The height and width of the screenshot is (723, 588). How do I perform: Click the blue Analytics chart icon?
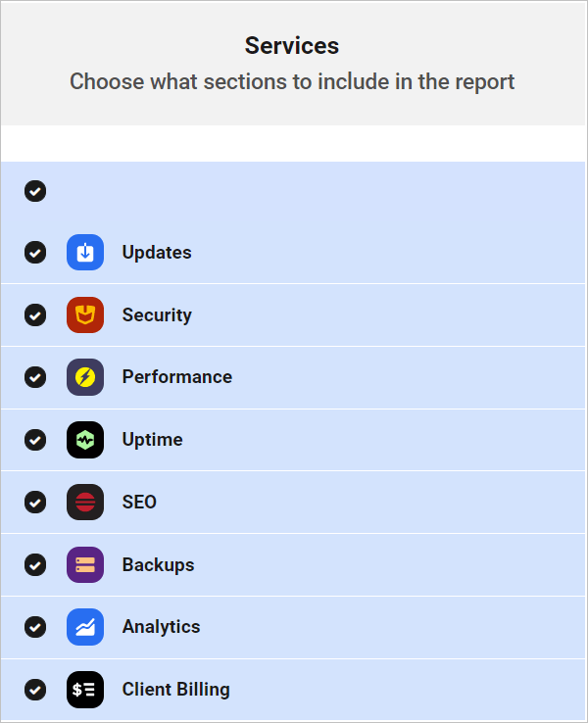[x=85, y=627]
